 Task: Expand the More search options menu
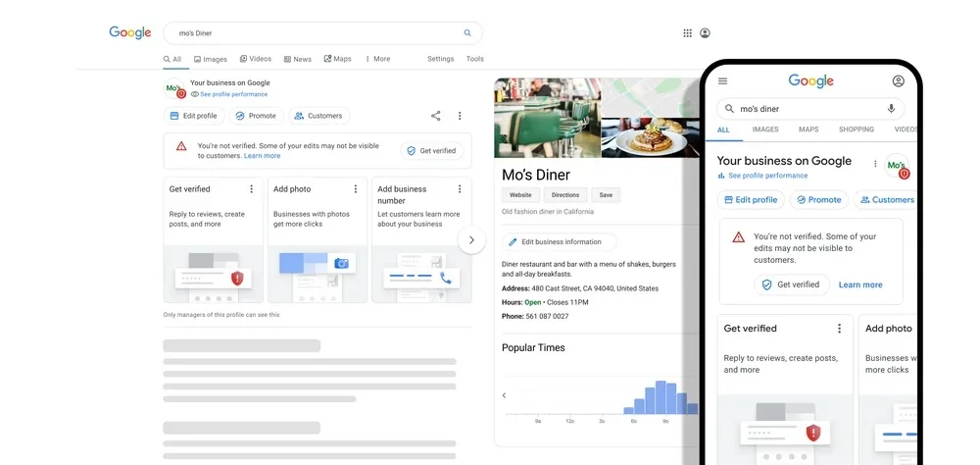pyautogui.click(x=377, y=59)
